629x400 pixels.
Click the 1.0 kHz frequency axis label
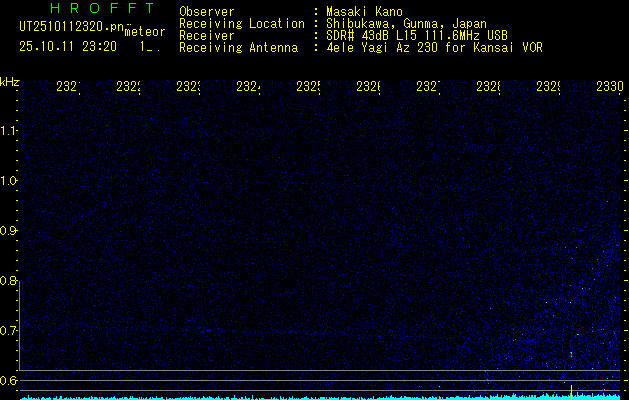(9, 181)
